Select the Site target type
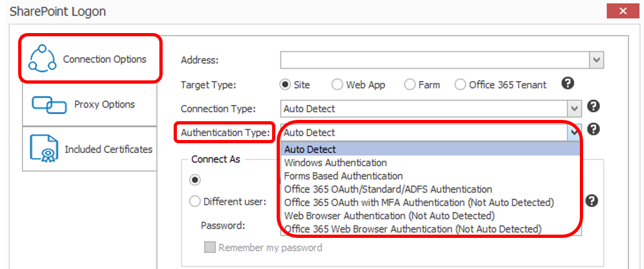 point(285,85)
